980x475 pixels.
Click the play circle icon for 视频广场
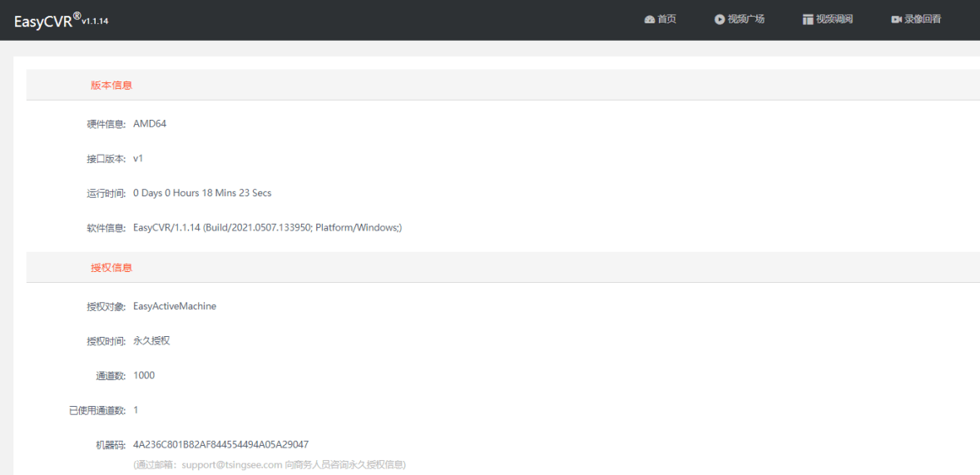(719, 19)
